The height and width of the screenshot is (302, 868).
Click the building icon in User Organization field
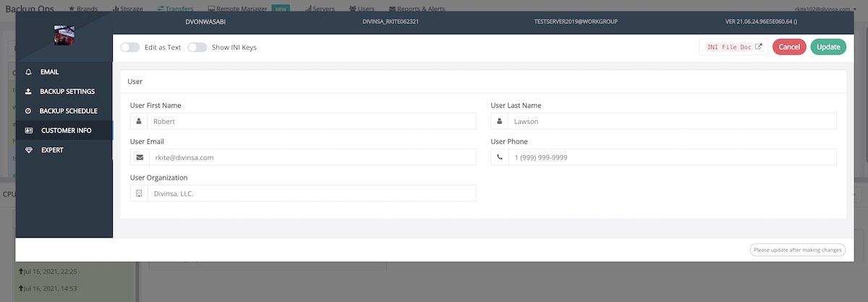pos(139,193)
